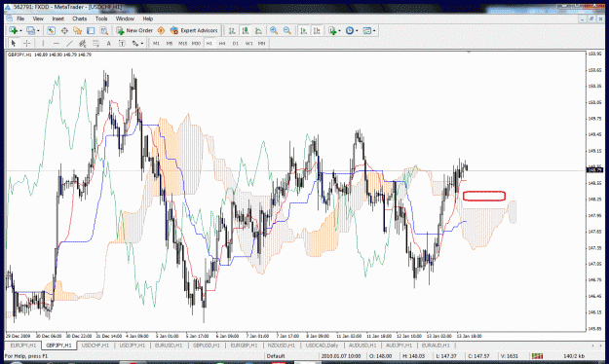The image size is (609, 364).
Task: Set timeframe to MN
Action: pyautogui.click(x=262, y=44)
